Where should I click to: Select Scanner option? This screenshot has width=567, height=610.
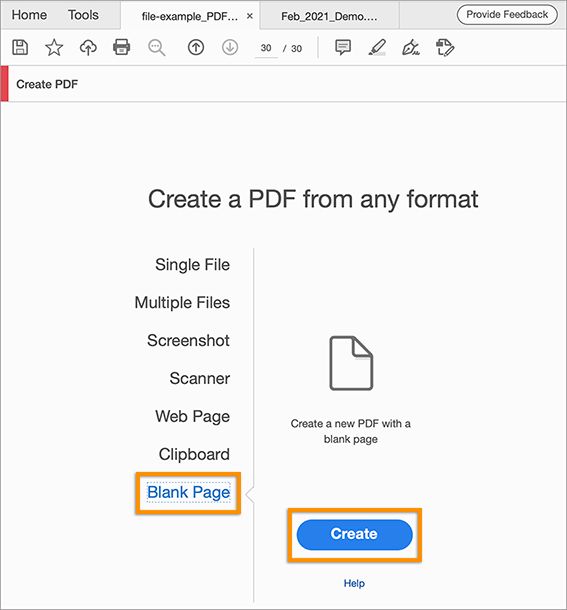tap(200, 378)
